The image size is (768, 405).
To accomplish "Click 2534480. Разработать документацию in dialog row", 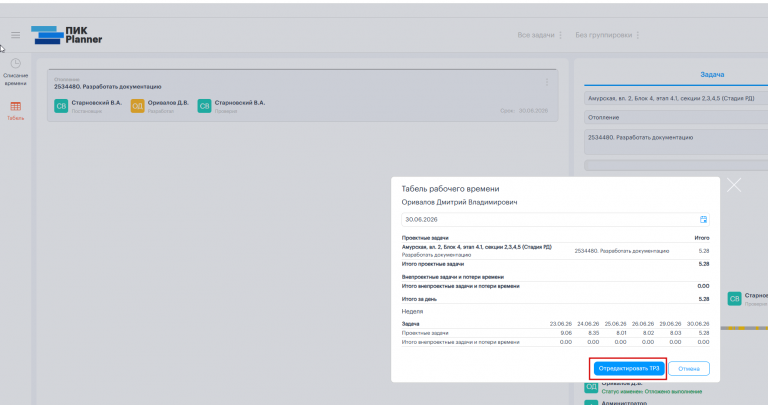I will tap(622, 251).
